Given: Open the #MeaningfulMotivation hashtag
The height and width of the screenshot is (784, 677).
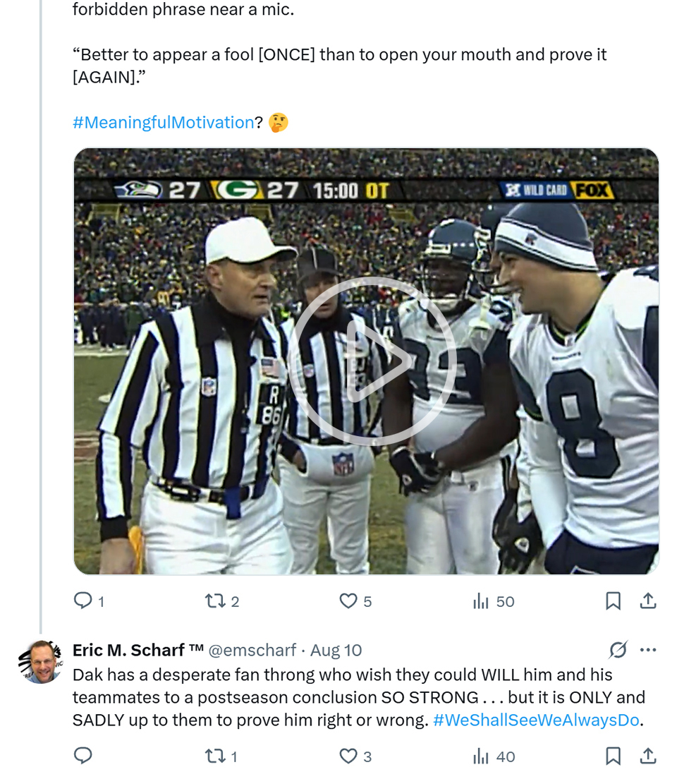Looking at the screenshot, I should 163,123.
